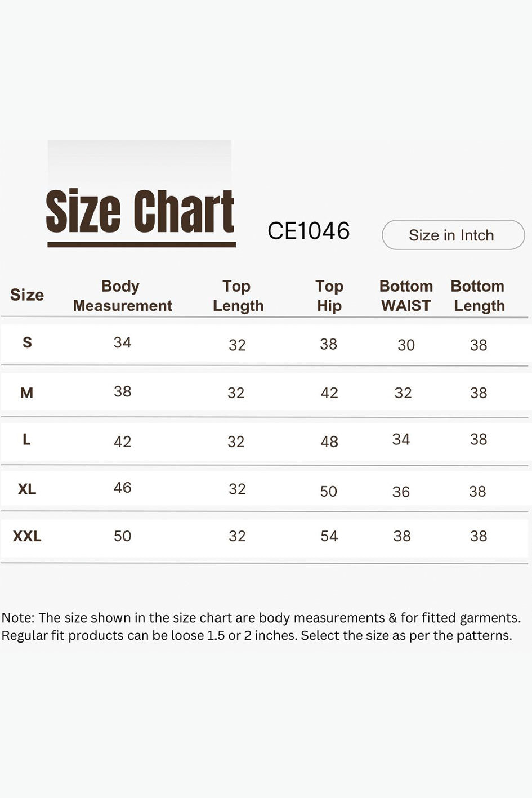Click top hip value 48 in L row
532x798 pixels.
tap(329, 442)
